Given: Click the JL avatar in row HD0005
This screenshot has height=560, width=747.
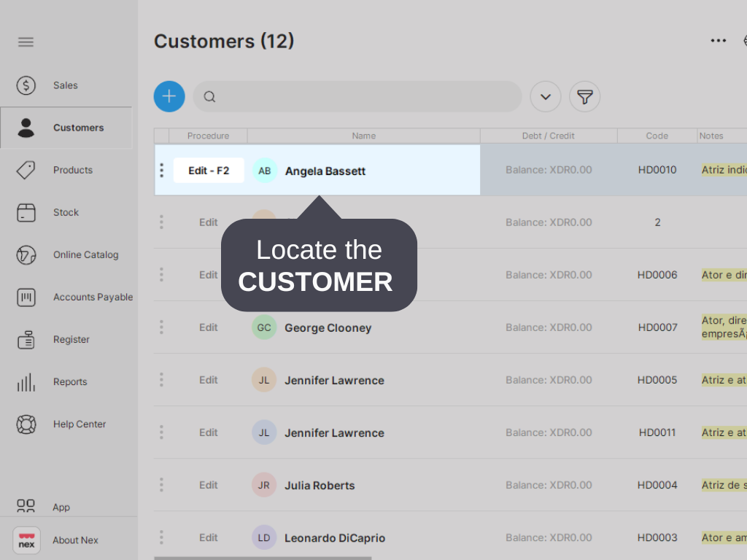Looking at the screenshot, I should click(264, 380).
